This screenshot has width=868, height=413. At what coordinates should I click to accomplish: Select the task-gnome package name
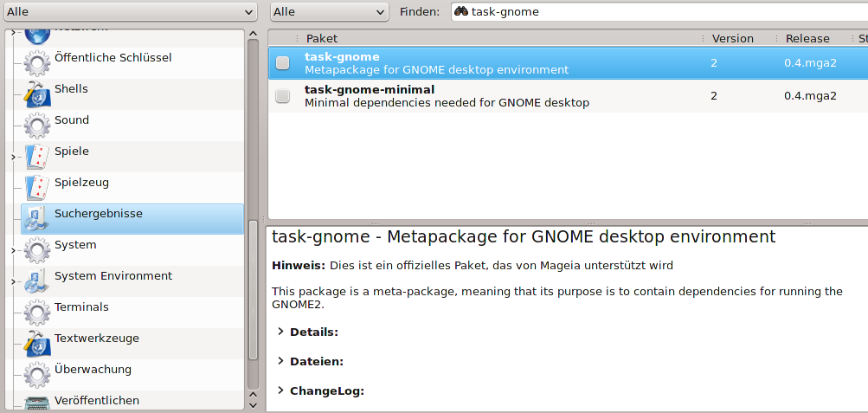click(x=342, y=56)
